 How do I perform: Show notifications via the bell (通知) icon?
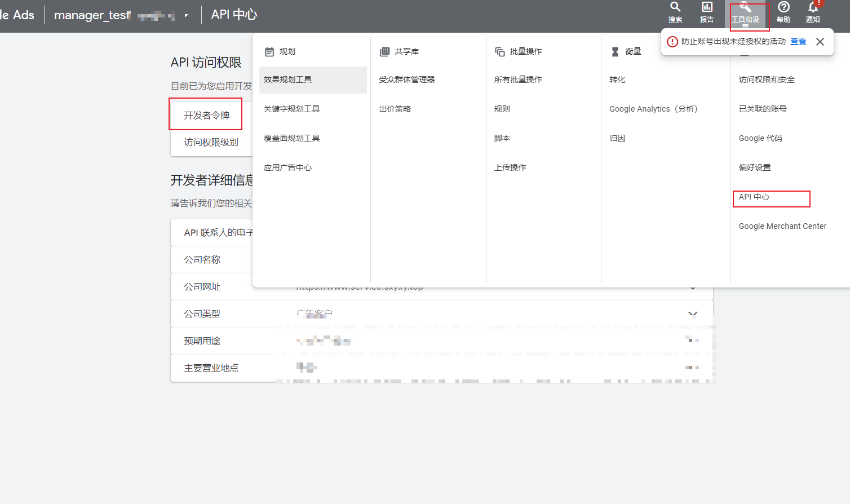coord(813,7)
